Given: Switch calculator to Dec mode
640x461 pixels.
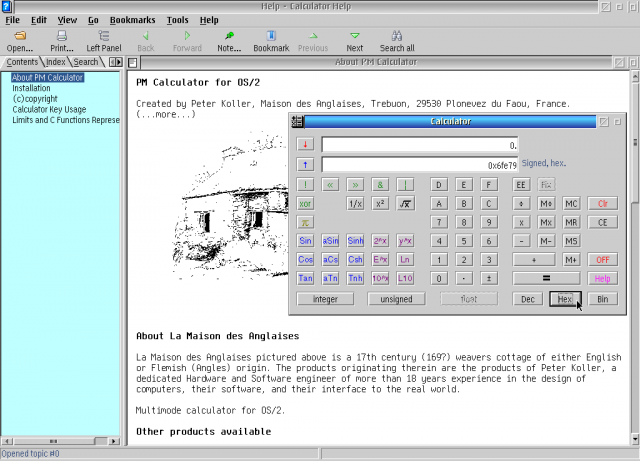Looking at the screenshot, I should point(528,299).
